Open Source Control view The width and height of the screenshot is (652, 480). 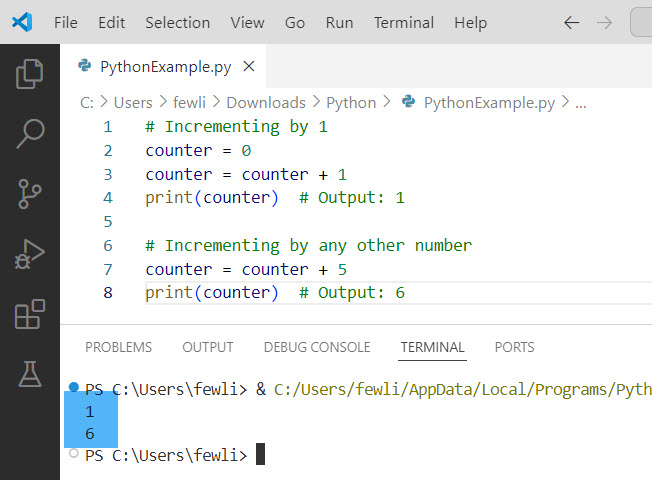(x=30, y=194)
